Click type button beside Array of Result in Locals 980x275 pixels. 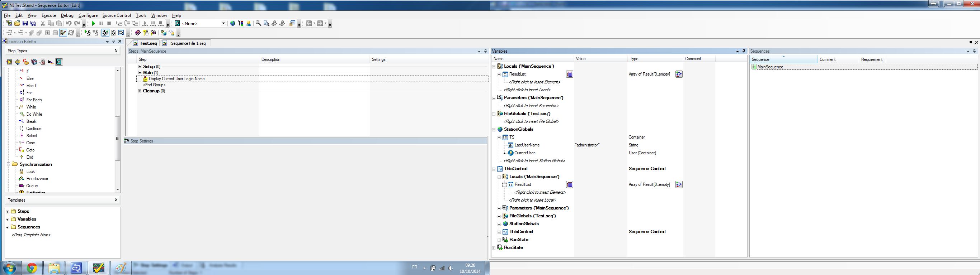pyautogui.click(x=679, y=74)
